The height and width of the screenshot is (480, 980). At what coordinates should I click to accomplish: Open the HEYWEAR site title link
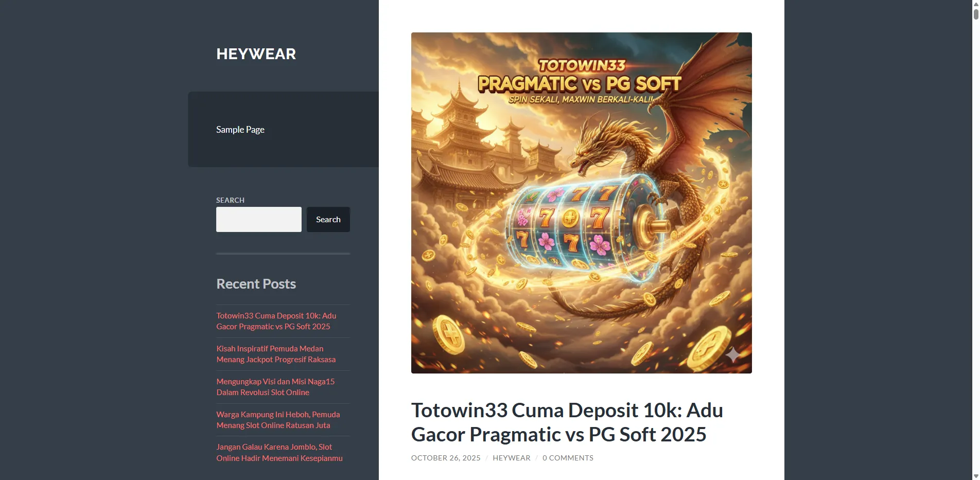pos(256,54)
